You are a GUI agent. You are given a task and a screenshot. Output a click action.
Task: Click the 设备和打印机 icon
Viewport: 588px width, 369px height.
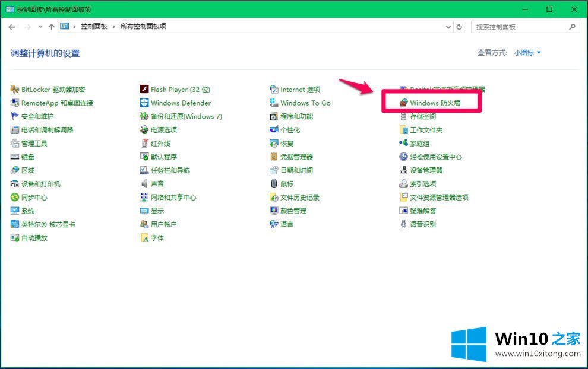point(15,183)
